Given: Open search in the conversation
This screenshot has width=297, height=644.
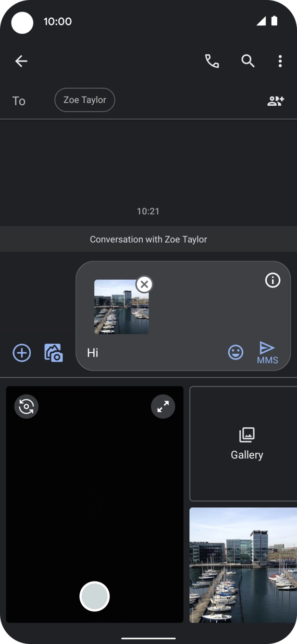Looking at the screenshot, I should click(x=247, y=61).
